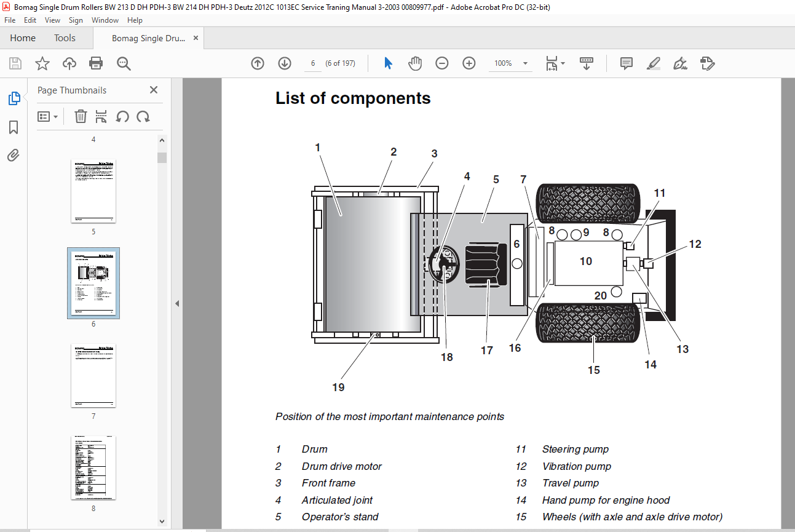The height and width of the screenshot is (532, 795).
Task: Open the Sign document pen tool
Action: click(680, 63)
